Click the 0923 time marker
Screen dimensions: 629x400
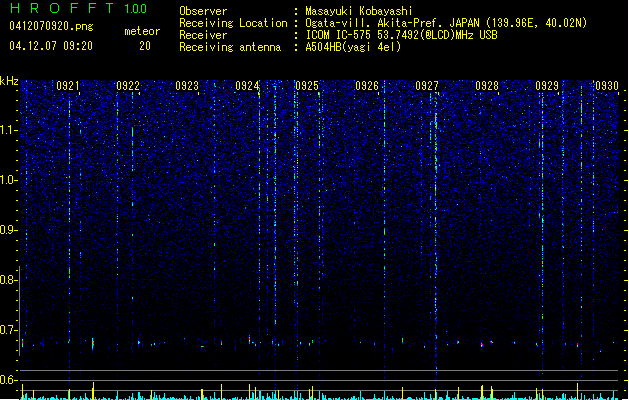point(187,86)
